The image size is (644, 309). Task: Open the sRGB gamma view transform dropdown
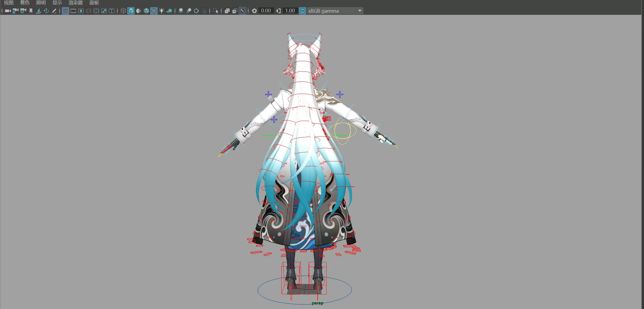click(x=359, y=11)
